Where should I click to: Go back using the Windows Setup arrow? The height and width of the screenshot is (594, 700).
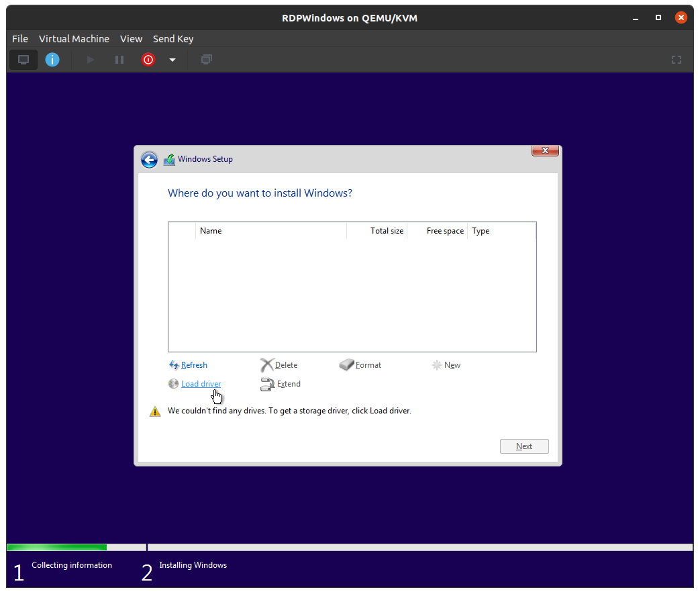point(149,160)
